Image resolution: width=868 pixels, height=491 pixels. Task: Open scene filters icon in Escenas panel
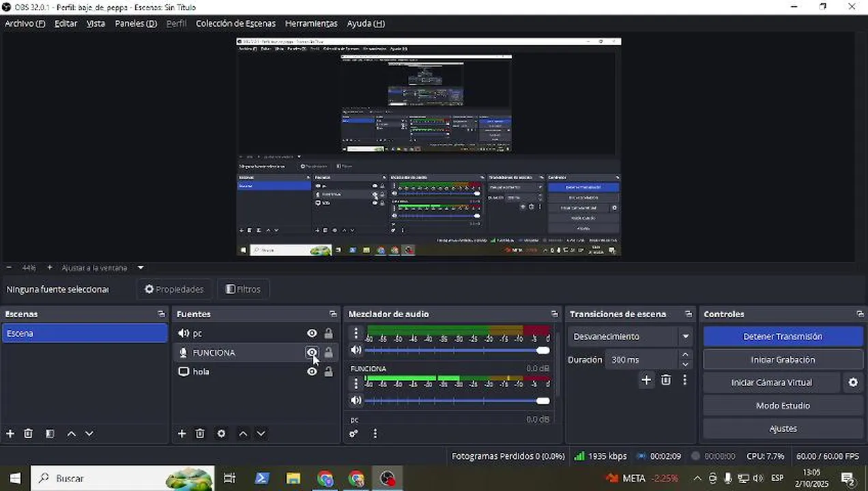(x=50, y=434)
